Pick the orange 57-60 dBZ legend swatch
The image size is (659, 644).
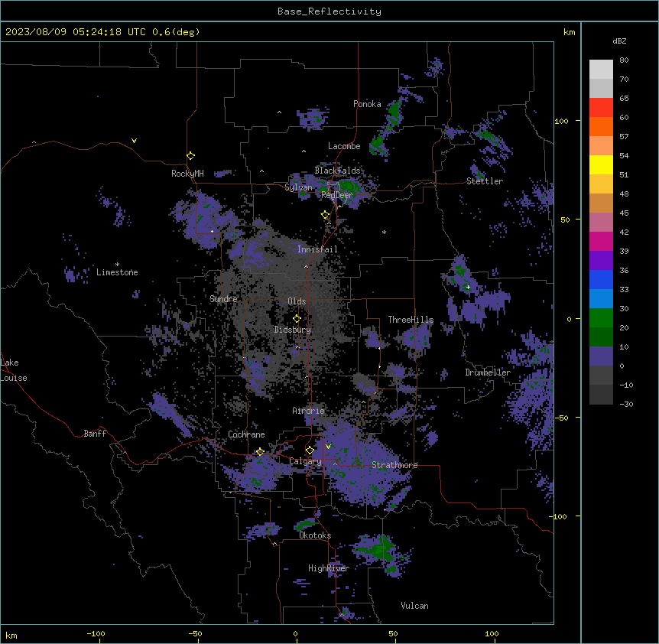pyautogui.click(x=601, y=126)
